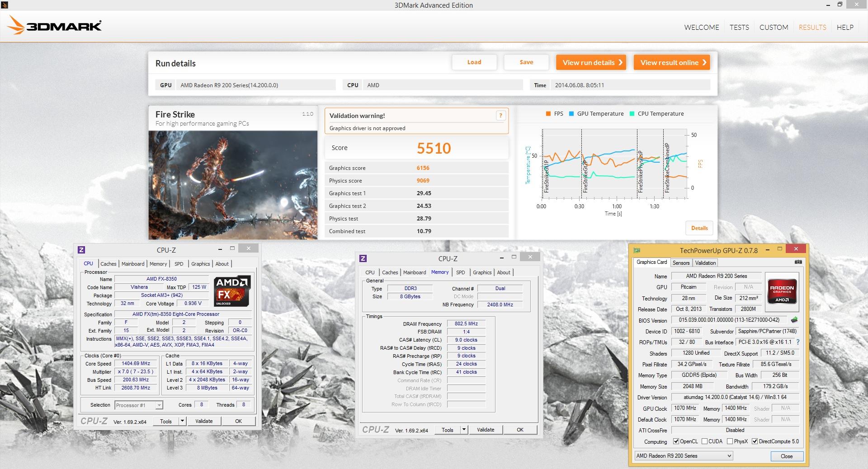Open the Graphics tab in the CPU-Z memory window

pyautogui.click(x=482, y=272)
